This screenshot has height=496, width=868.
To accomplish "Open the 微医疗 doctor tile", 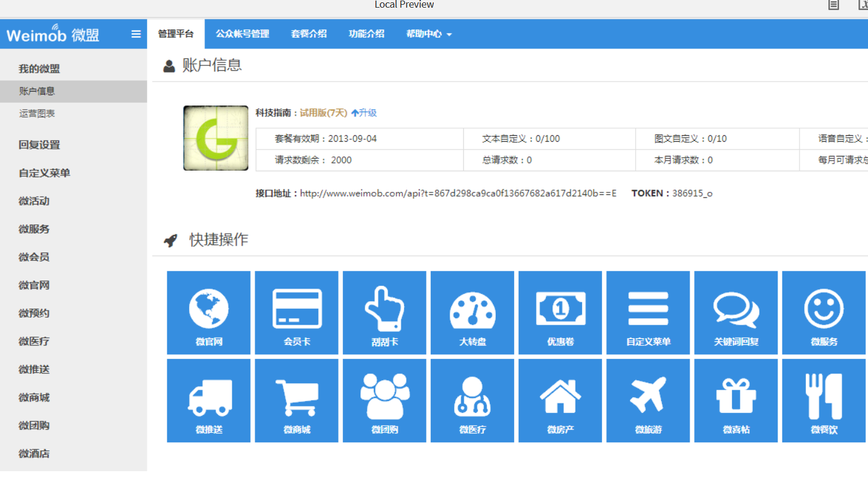I will tap(472, 400).
